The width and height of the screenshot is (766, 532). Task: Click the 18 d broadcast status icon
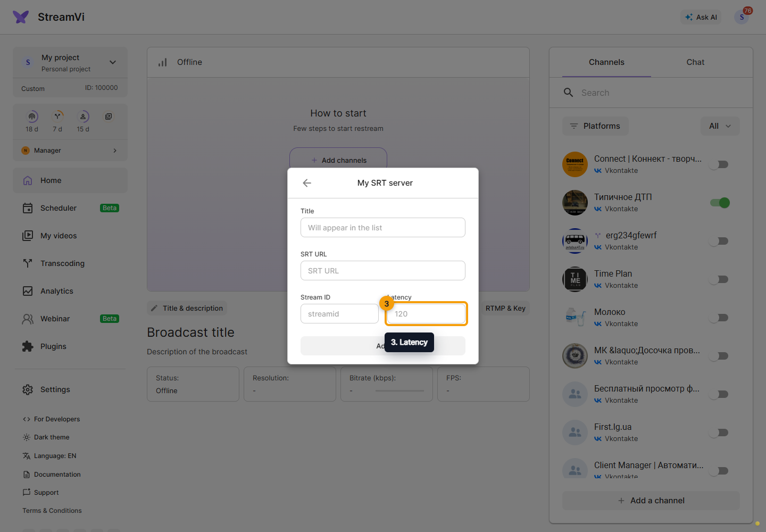coord(32,117)
